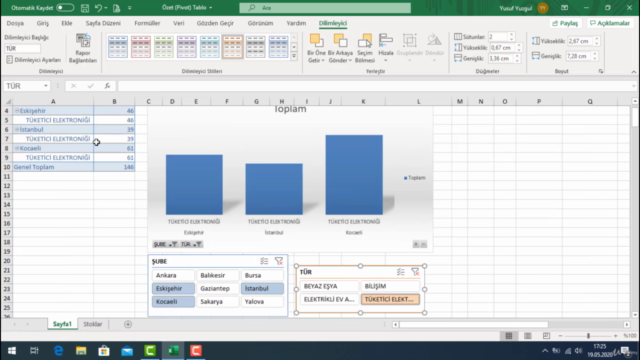Click the Save icon in title bar

pos(85,8)
